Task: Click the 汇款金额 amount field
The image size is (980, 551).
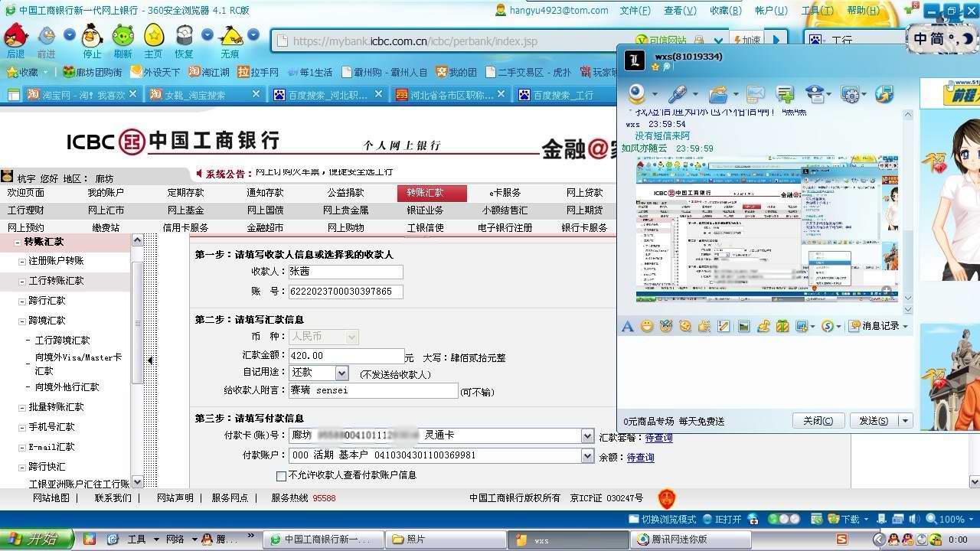Action: pos(345,356)
